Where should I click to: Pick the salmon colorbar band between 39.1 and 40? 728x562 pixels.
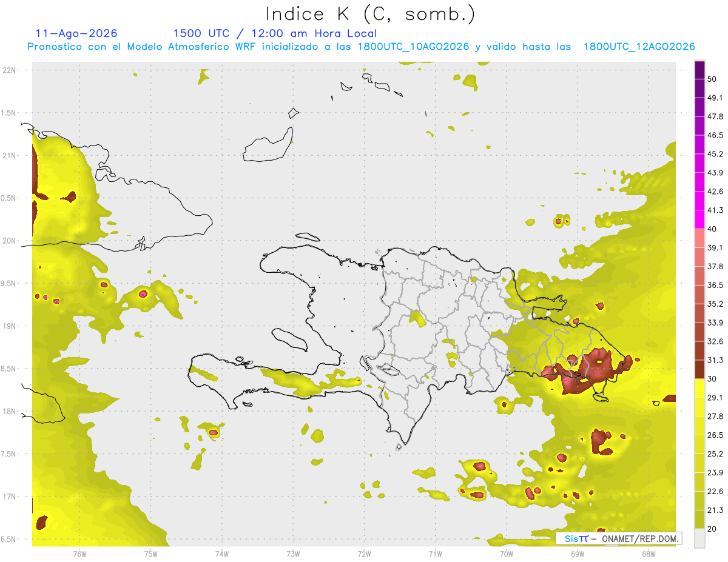pos(699,238)
